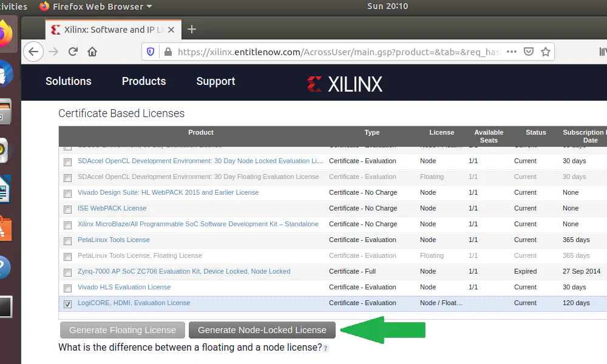This screenshot has width=607, height=364.
Task: Open a new browser tab
Action: tap(192, 29)
